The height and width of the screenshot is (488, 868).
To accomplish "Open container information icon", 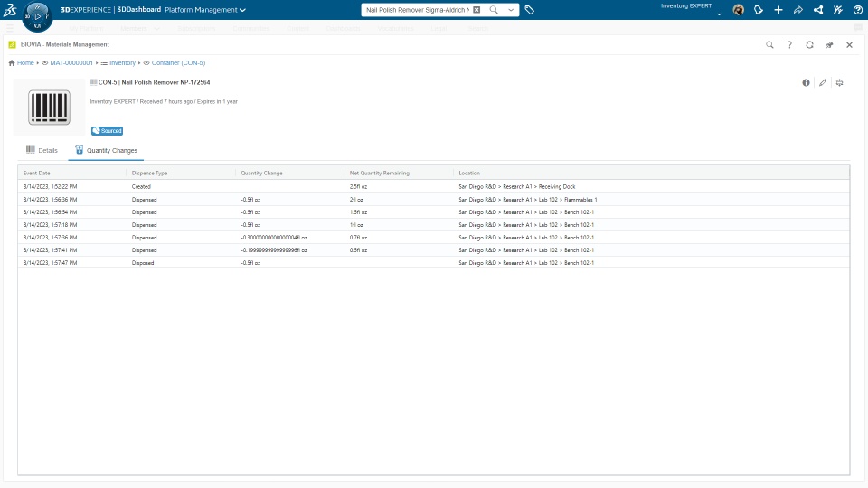I will 806,83.
